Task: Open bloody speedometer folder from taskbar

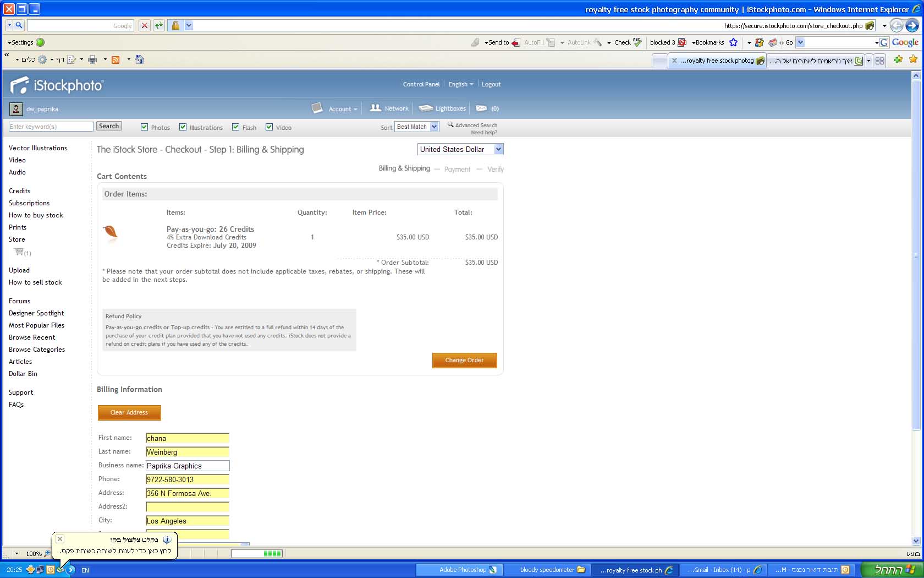Action: [546, 570]
